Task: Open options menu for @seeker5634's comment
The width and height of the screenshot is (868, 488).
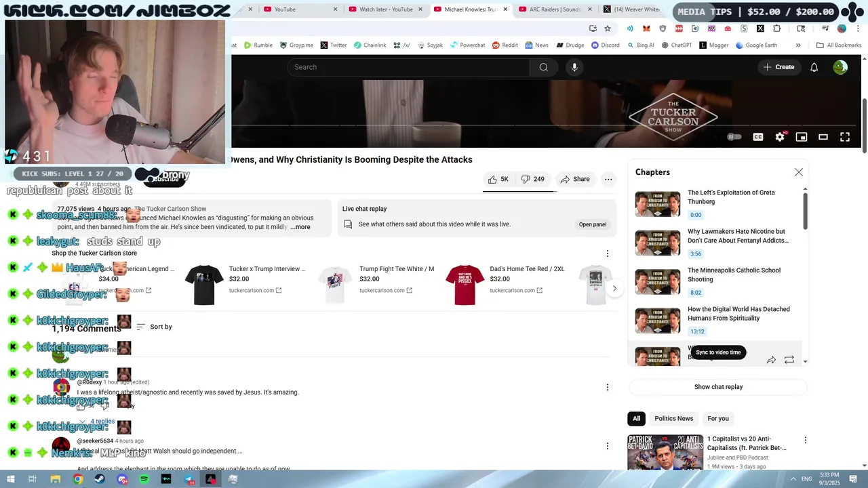Action: (607, 446)
